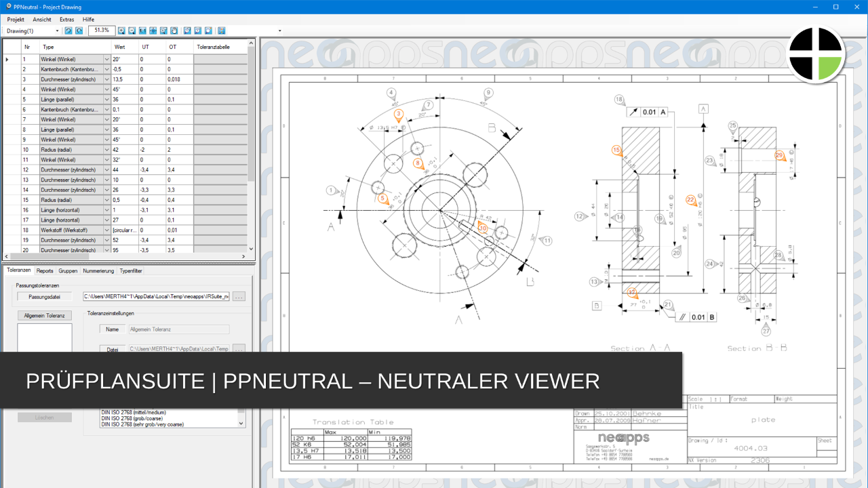Click balloon 11 on the circular view
The width and height of the screenshot is (868, 488).
point(548,240)
